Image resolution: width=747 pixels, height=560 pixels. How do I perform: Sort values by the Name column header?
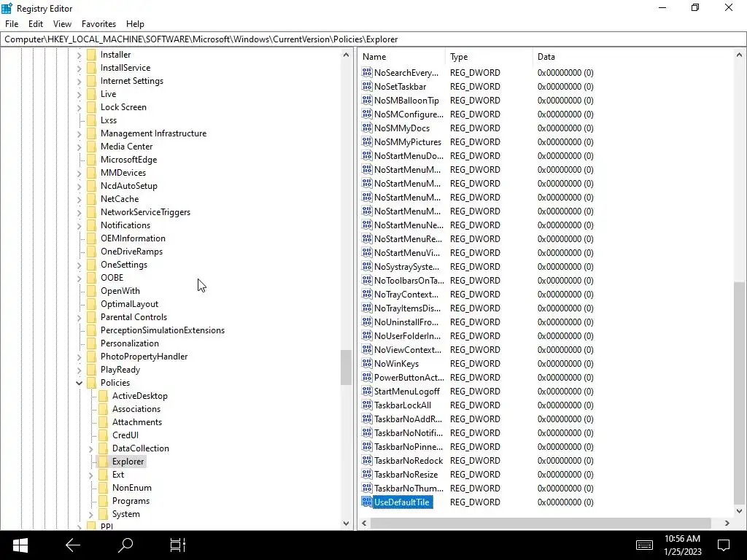tap(402, 57)
